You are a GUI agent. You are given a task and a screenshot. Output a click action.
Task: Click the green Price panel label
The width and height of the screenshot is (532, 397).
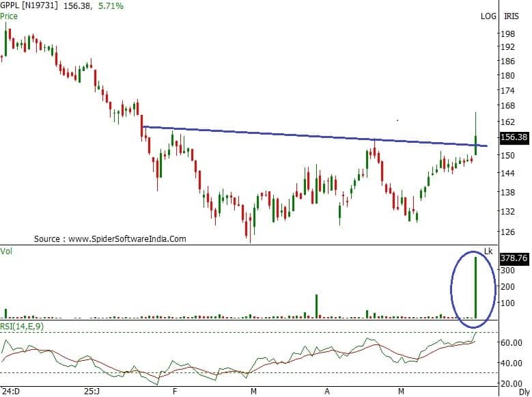[x=9, y=15]
